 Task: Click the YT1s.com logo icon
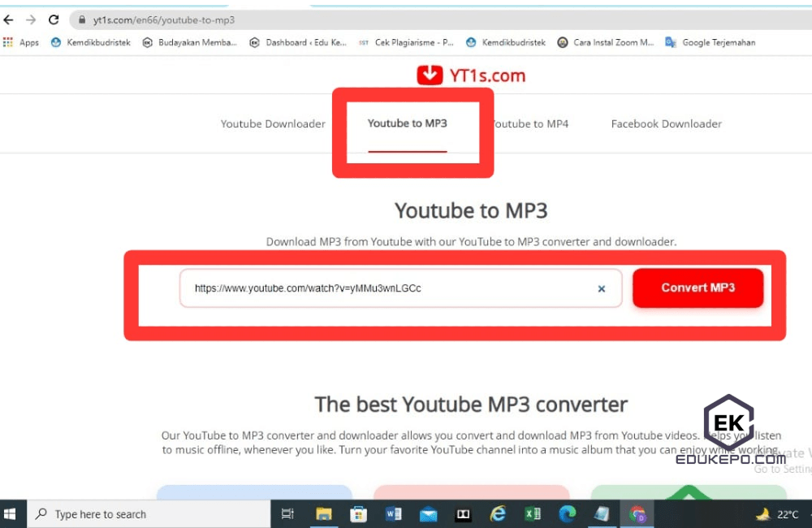pyautogui.click(x=430, y=75)
